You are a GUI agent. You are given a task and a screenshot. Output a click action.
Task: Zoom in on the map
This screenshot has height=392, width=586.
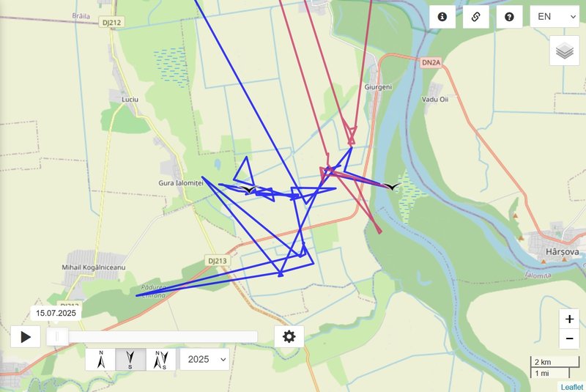(x=569, y=319)
